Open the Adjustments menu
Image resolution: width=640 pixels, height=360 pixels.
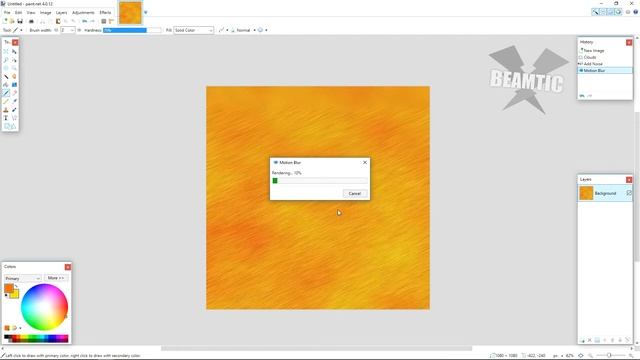point(83,13)
